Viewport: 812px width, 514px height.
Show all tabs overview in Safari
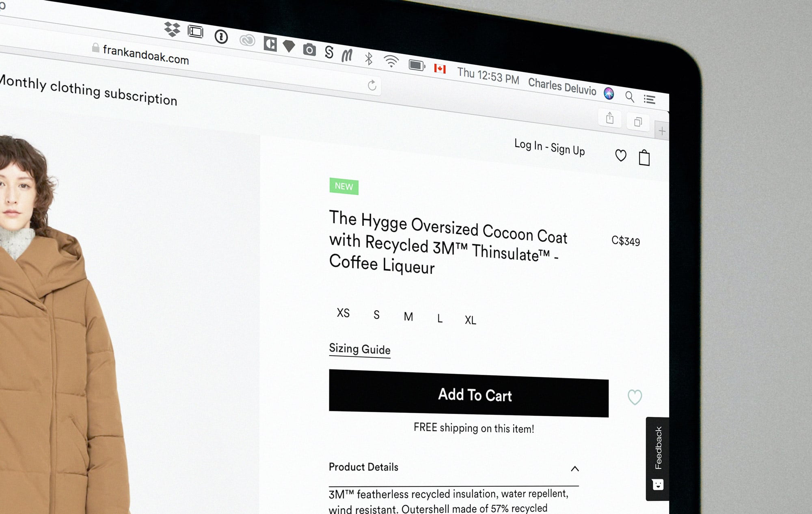[638, 122]
